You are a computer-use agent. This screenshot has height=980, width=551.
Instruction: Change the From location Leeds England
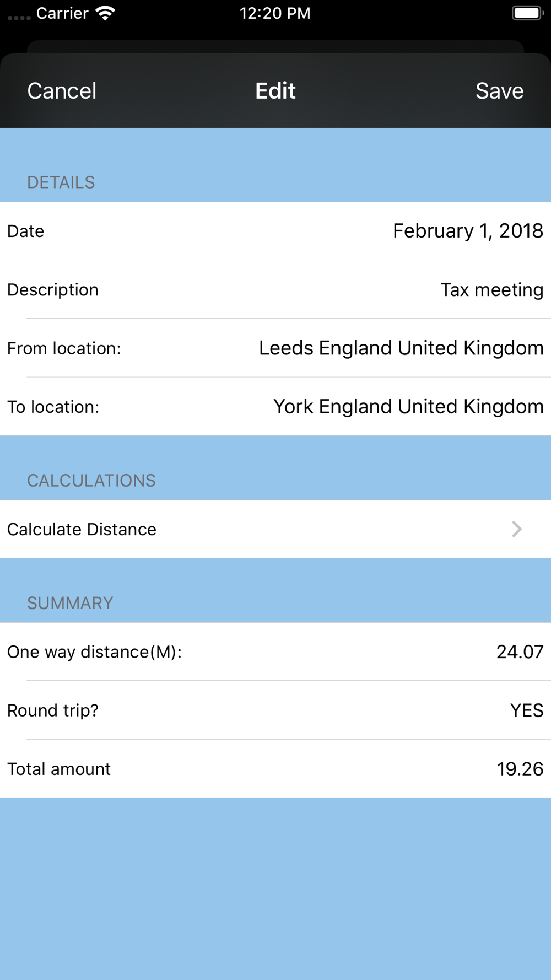(x=401, y=348)
